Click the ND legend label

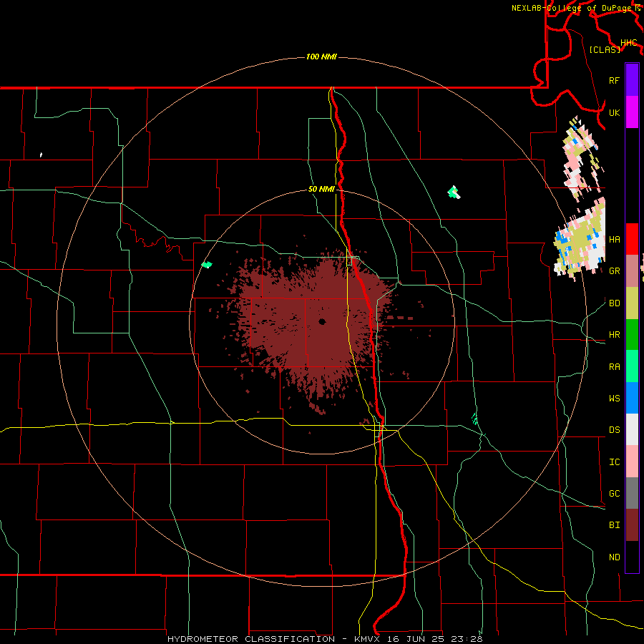click(x=614, y=557)
